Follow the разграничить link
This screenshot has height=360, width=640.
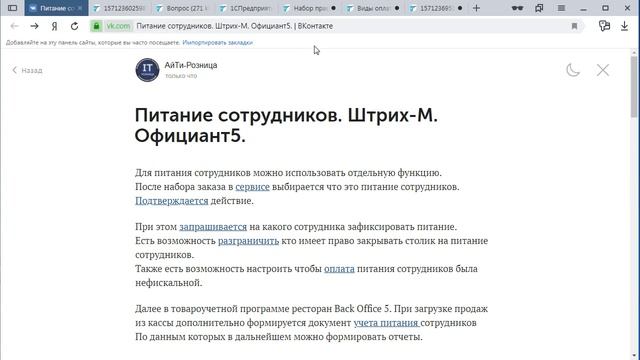point(248,240)
